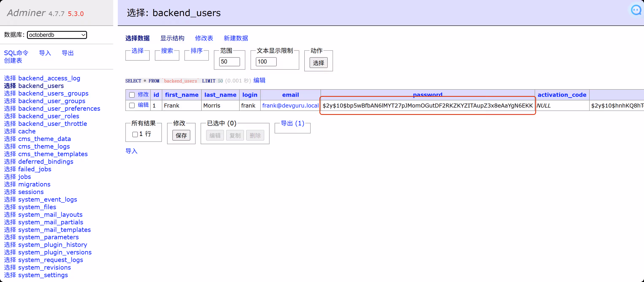Viewport: 644px width, 282px height.
Task: Click the 范围 limit field showing 50
Action: pyautogui.click(x=229, y=62)
